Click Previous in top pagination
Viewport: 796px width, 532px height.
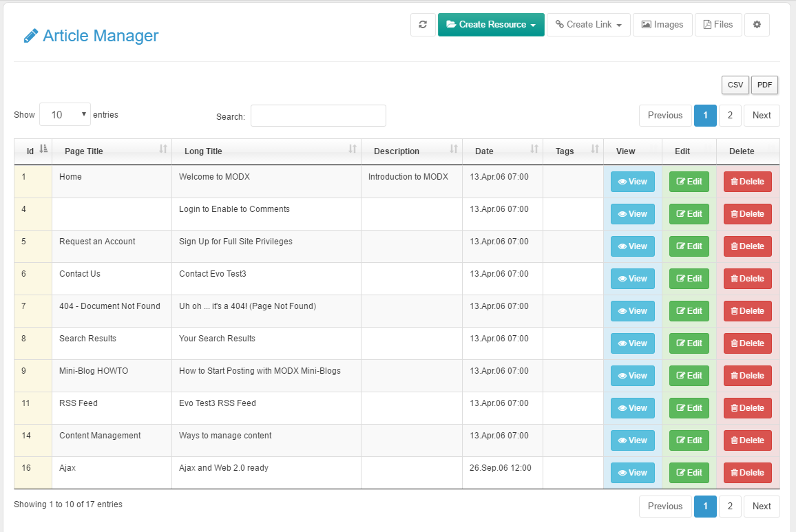point(665,115)
